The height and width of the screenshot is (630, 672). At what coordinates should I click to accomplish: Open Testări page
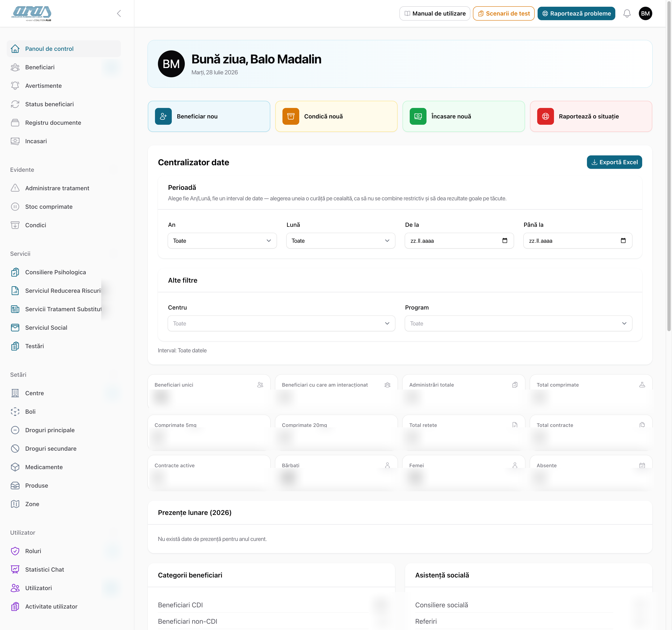pyautogui.click(x=64, y=346)
